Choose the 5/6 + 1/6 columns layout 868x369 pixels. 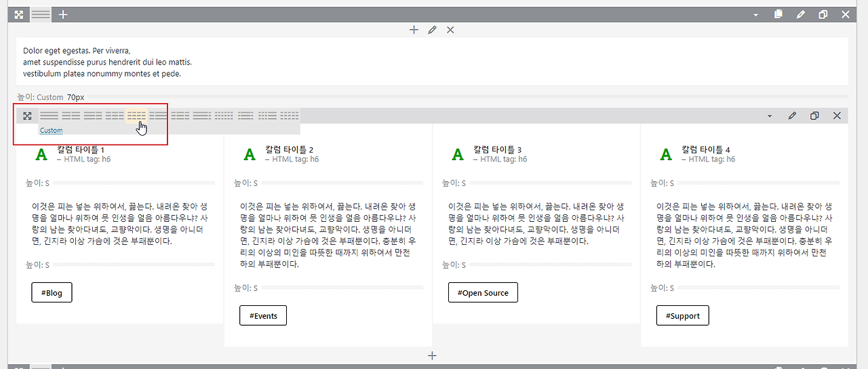202,116
